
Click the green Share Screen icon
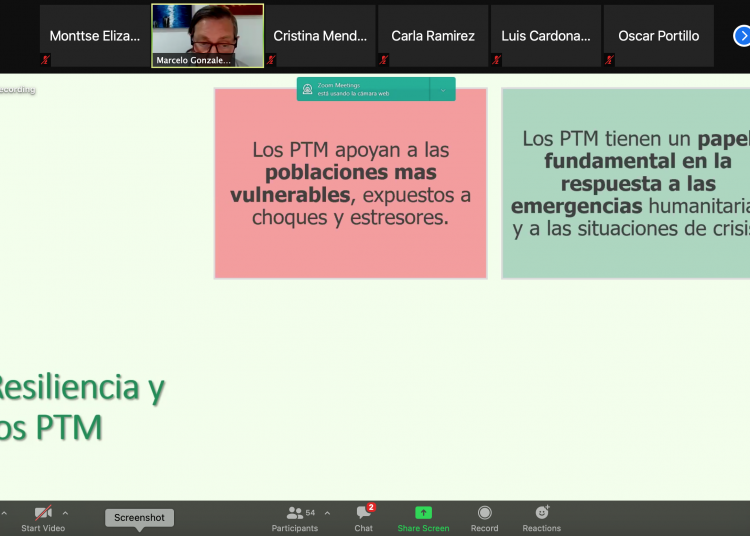coord(423,513)
